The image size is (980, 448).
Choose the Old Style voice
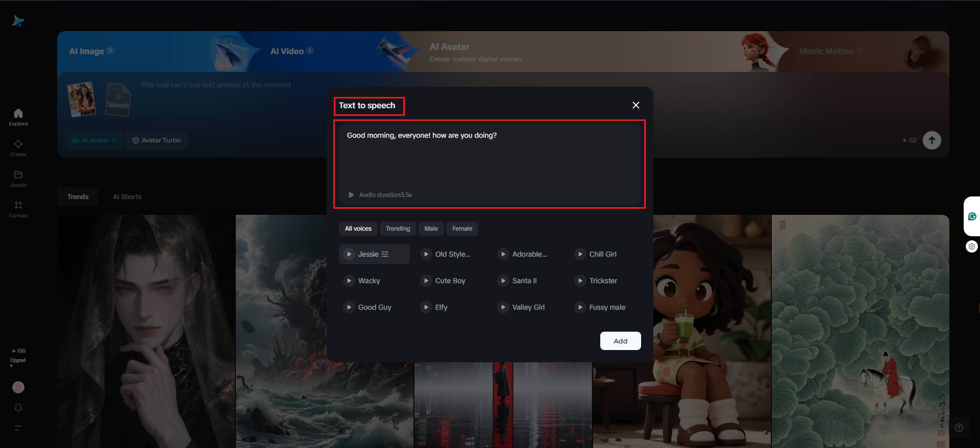(x=451, y=254)
